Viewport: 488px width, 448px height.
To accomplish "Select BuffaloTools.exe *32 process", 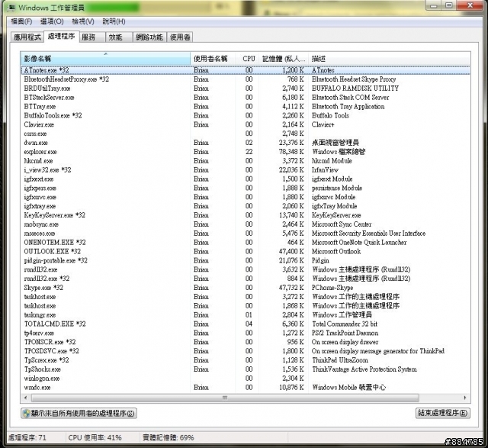I will point(246,115).
